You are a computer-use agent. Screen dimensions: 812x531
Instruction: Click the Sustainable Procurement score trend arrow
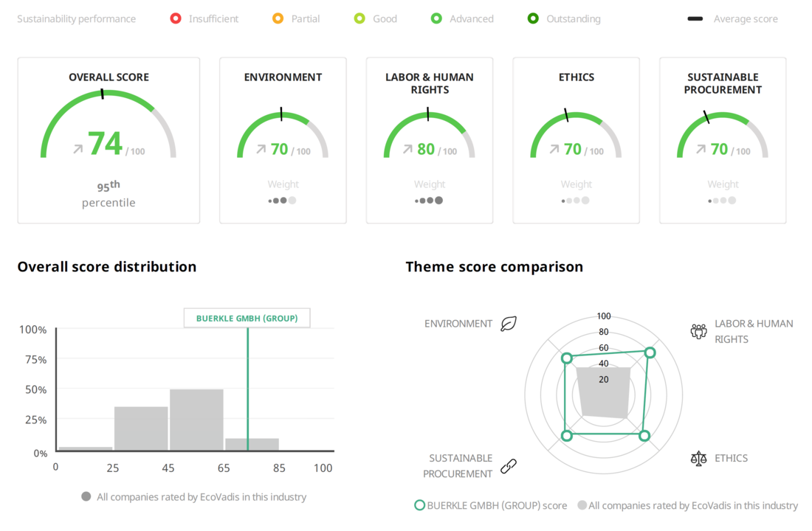click(701, 149)
